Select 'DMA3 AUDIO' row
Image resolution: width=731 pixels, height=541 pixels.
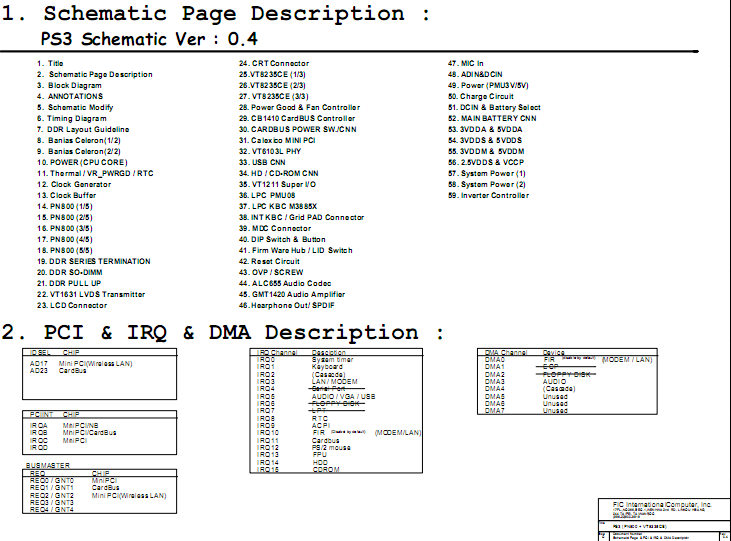pos(526,381)
